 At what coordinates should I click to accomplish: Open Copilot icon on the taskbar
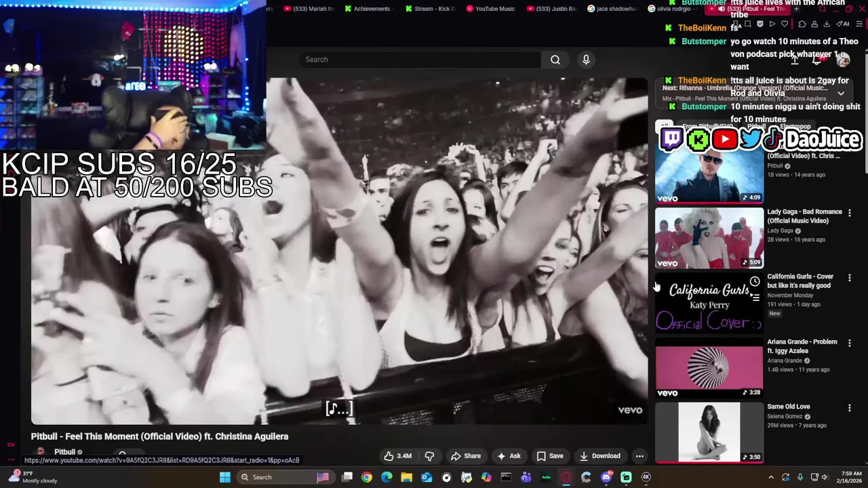(x=486, y=477)
